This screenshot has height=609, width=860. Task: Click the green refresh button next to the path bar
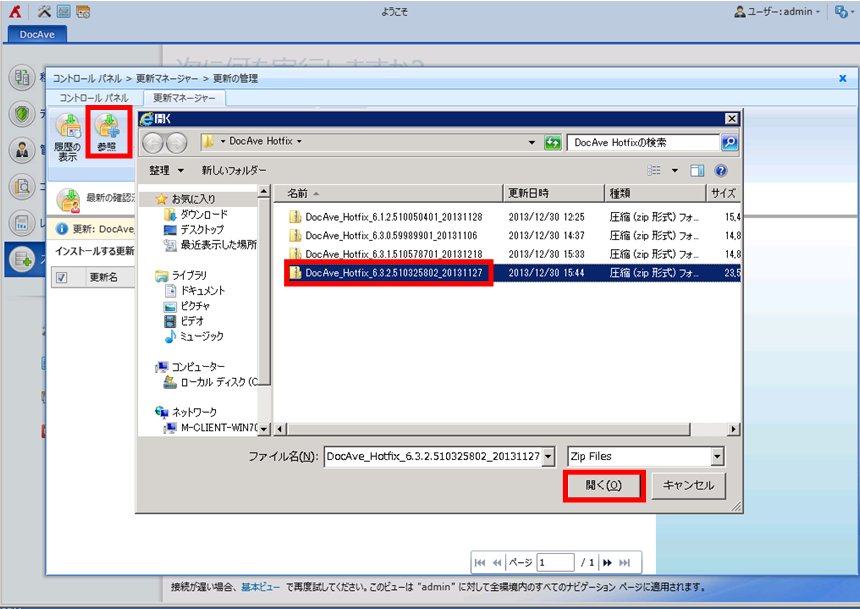coord(552,143)
